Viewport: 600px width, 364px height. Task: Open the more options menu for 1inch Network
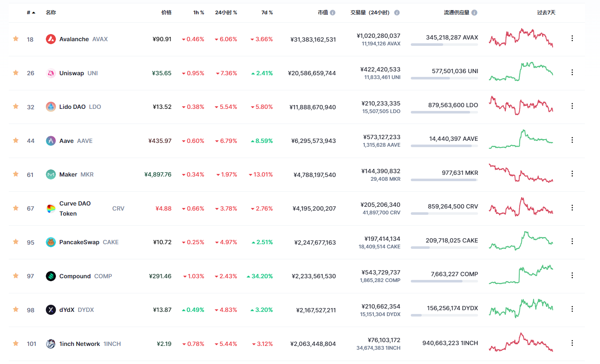(572, 343)
